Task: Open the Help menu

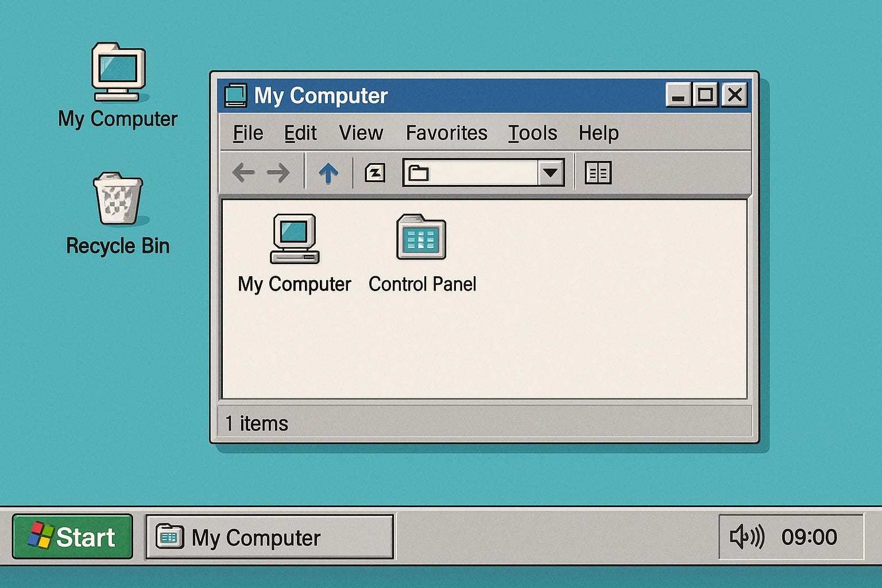Action: (598, 133)
